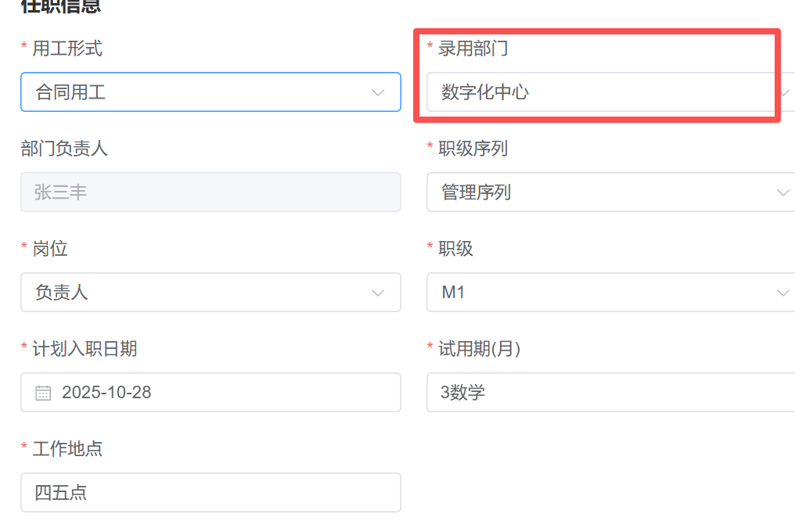Click the chevron arrow of 职级 dropdown

coord(782,293)
